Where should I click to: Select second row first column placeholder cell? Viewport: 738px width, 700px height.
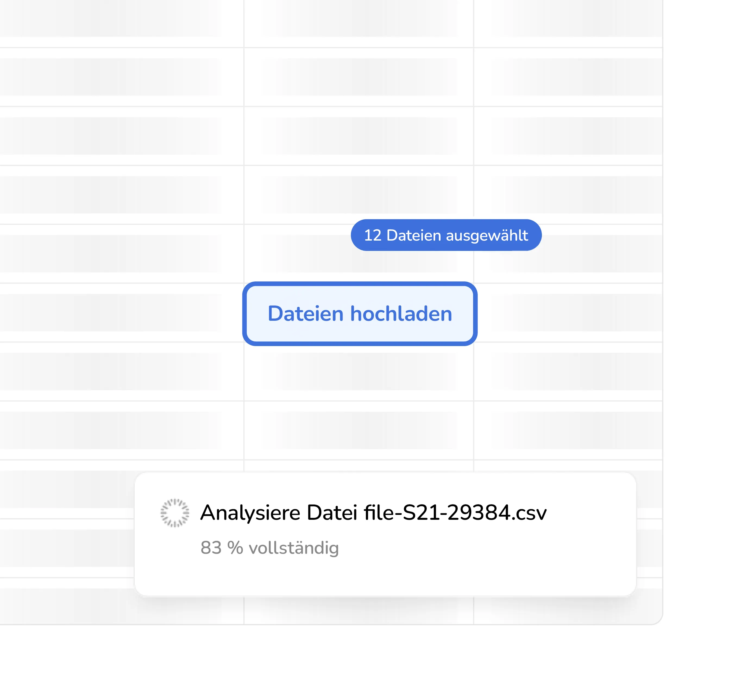pos(112,76)
